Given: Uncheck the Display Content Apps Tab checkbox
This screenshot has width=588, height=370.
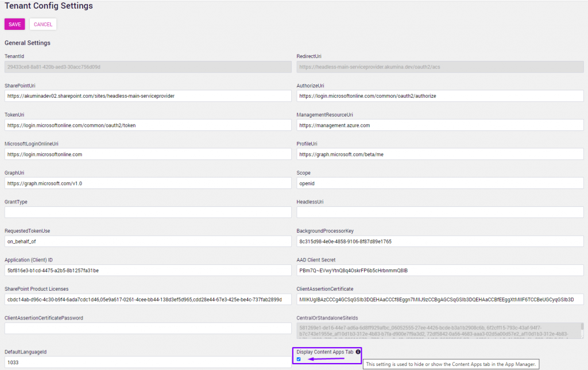Looking at the screenshot, I should 299,360.
